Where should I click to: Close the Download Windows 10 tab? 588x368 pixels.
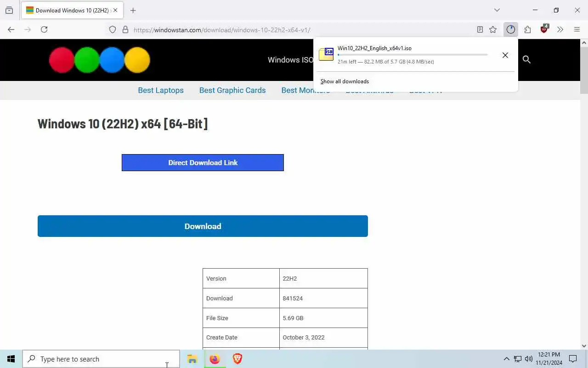tap(115, 10)
